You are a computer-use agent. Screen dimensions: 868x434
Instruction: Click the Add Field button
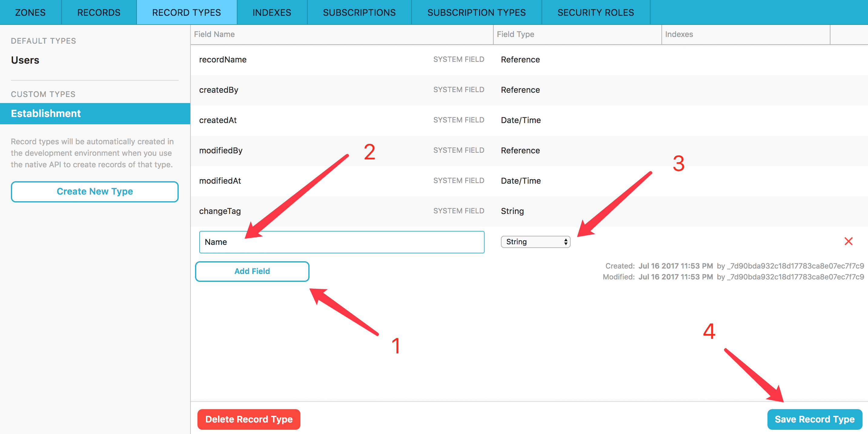(x=252, y=271)
